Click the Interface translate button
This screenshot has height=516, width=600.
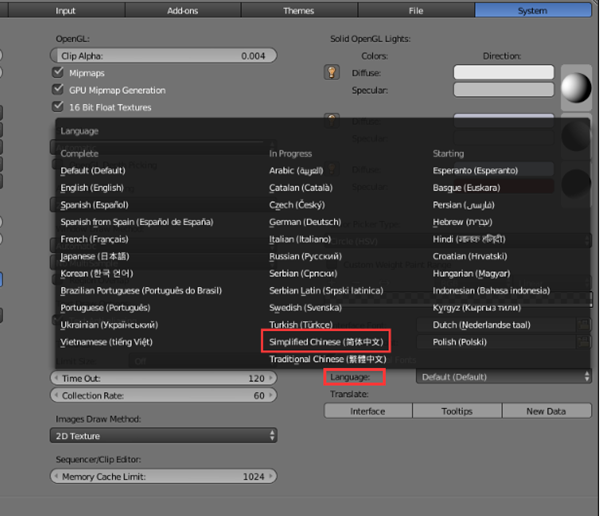click(368, 411)
